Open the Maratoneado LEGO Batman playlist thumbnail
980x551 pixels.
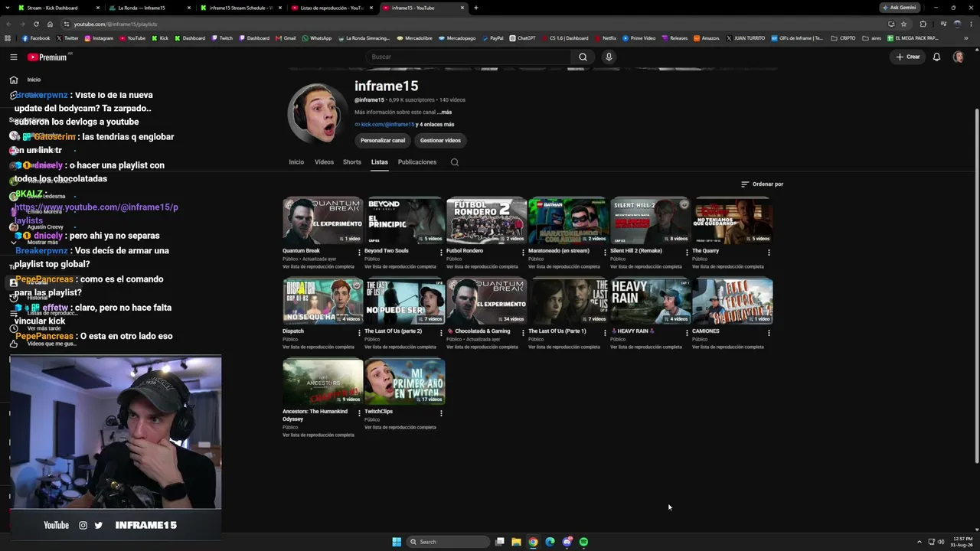[x=568, y=220]
